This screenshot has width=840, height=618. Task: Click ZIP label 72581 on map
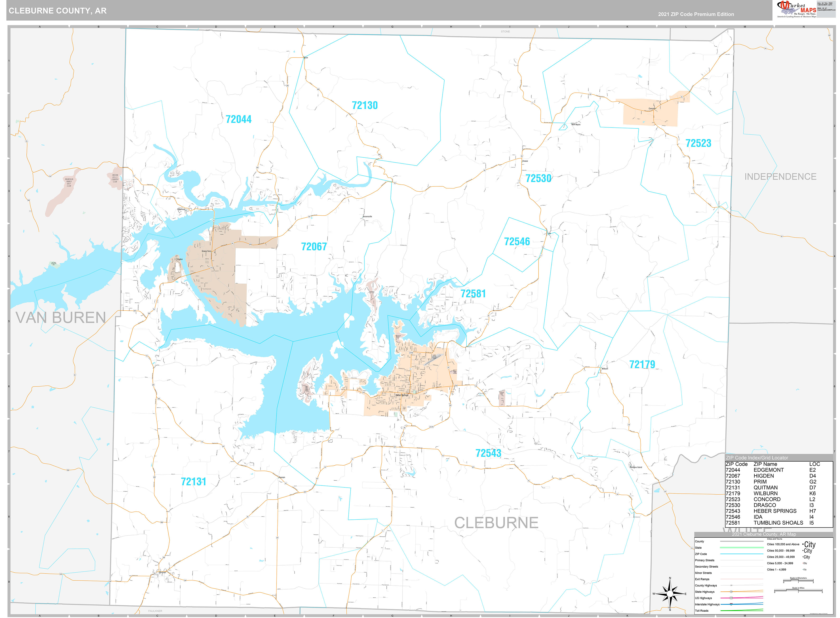pos(473,294)
